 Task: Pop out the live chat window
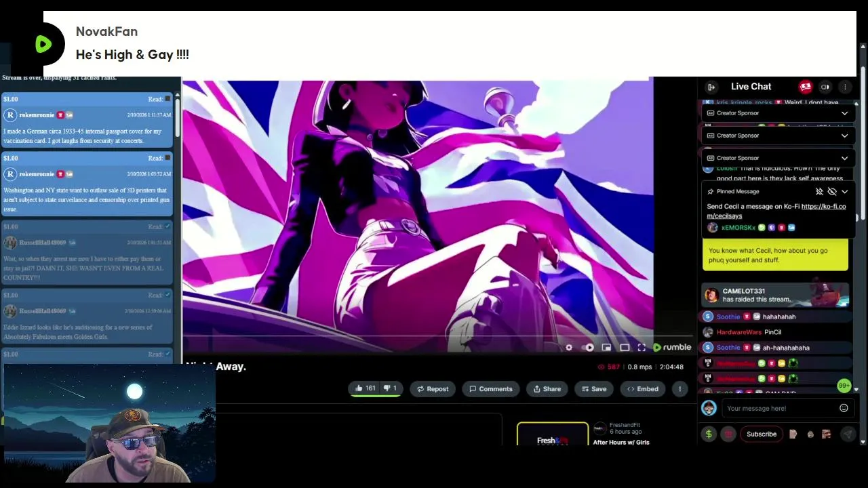[x=825, y=87]
